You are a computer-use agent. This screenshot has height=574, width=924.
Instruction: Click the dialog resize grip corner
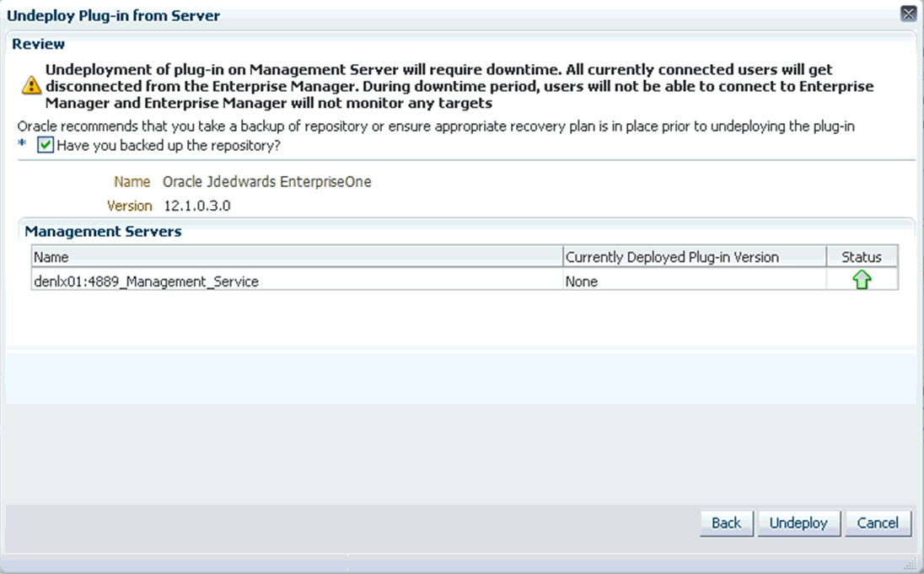coord(910,563)
